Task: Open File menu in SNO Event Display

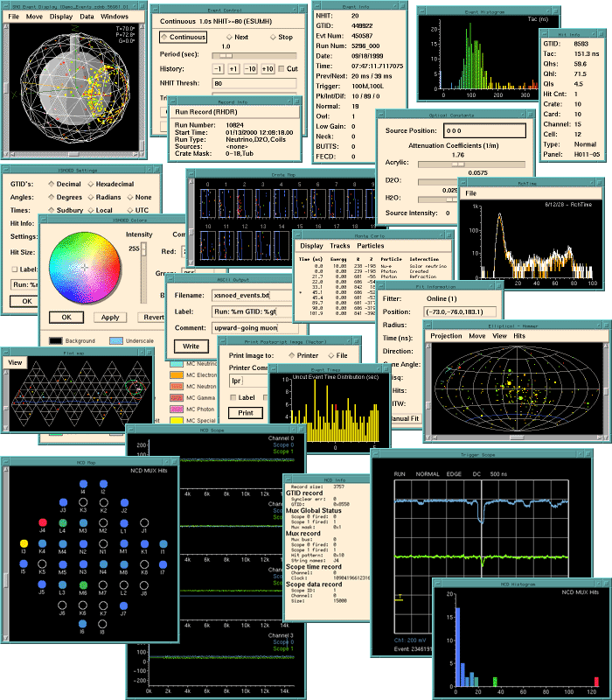Action: click(x=13, y=17)
